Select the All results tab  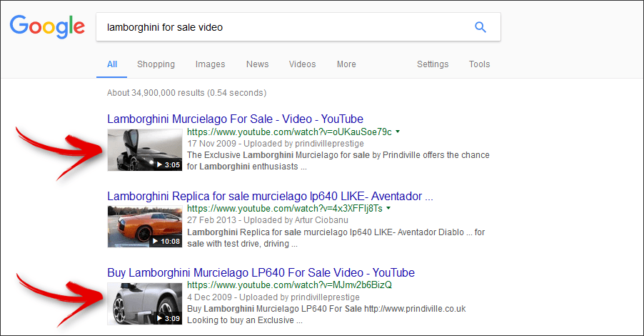(112, 64)
